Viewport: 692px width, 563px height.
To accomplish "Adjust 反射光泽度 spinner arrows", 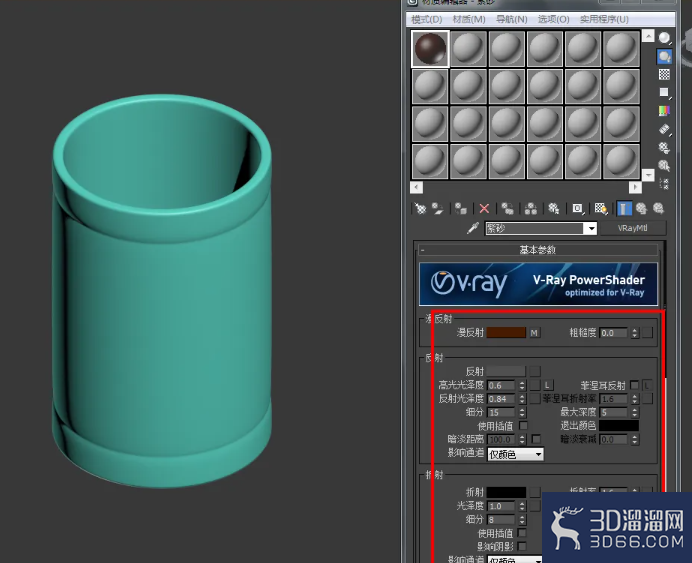I will click(522, 399).
